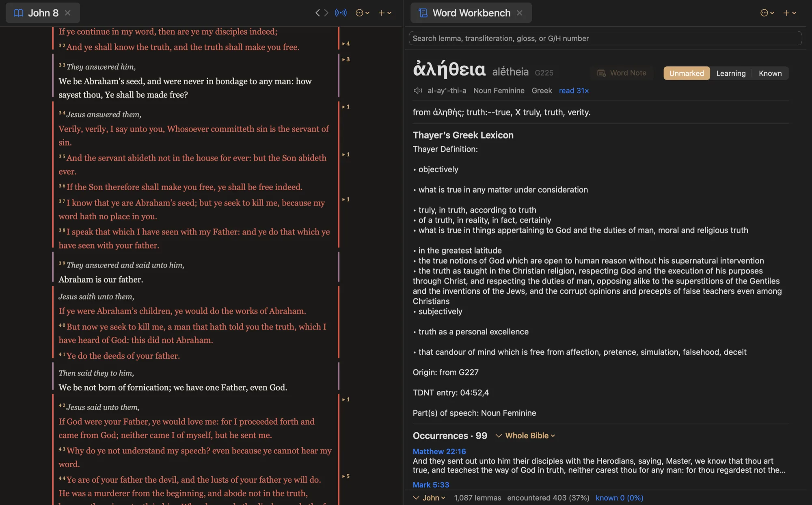Toggle the sync broadcast icon in John 8 pane
This screenshot has height=505, width=812.
[341, 13]
